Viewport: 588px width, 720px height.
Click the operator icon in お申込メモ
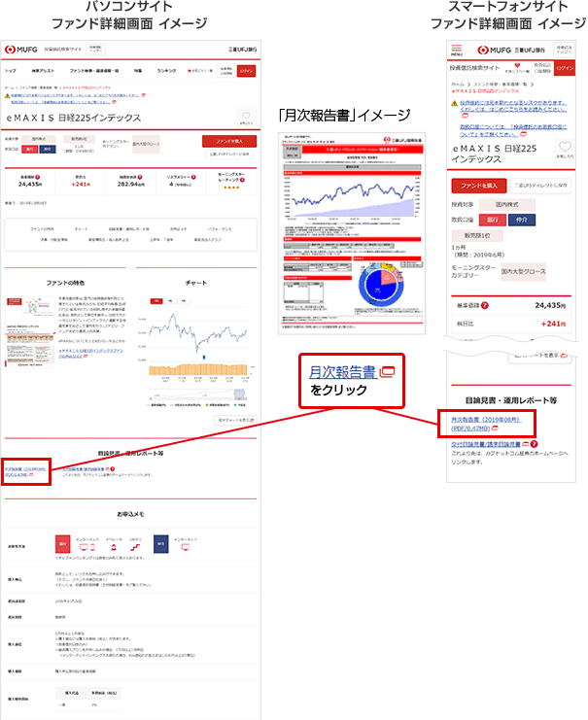114,547
